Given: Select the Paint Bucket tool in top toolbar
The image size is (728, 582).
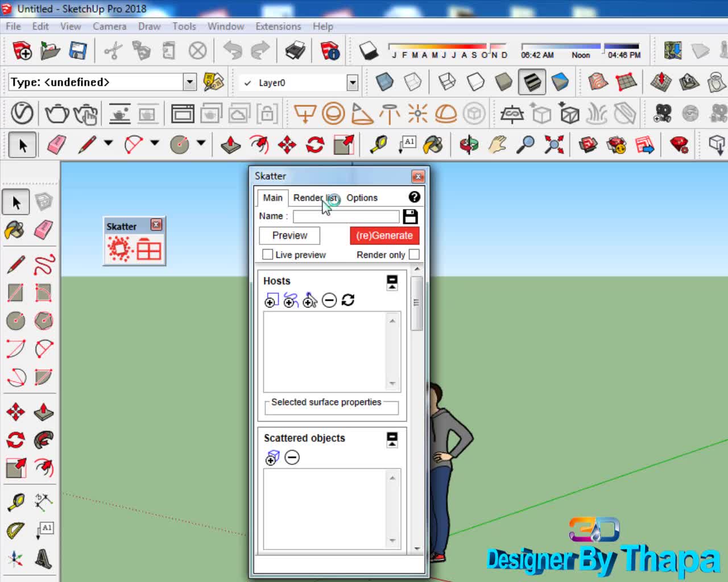Looking at the screenshot, I should click(433, 144).
